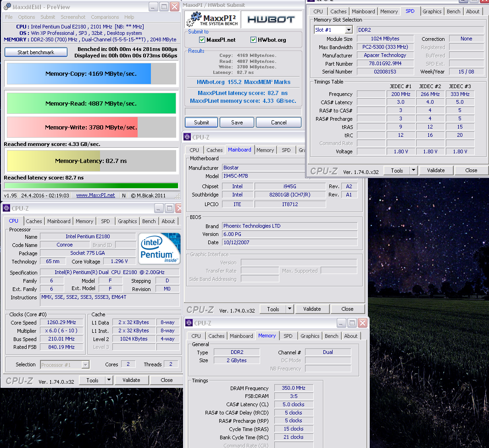
Task: Click the CPU-Z icon in the Mainboard window title bar
Action: (187, 137)
